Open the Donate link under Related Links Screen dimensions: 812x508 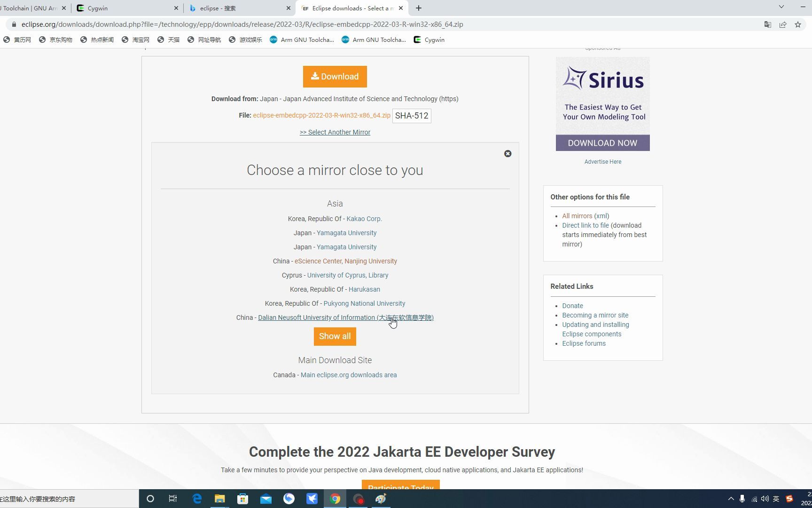[x=572, y=306]
